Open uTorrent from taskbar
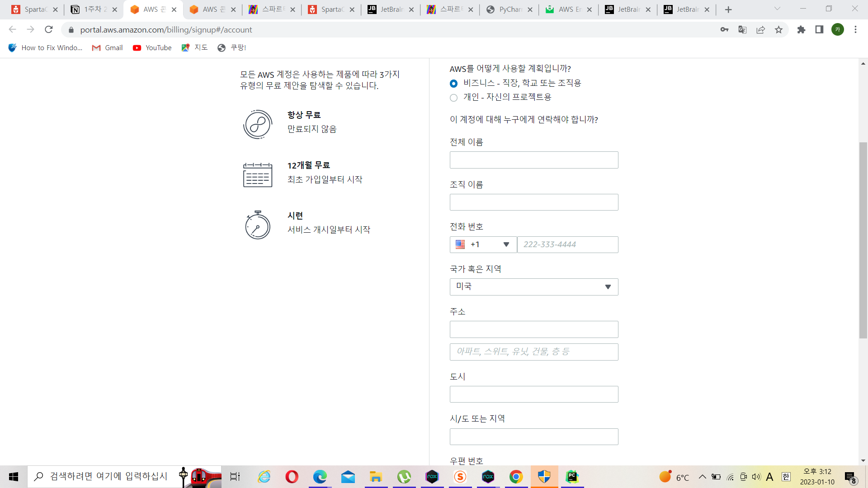The height and width of the screenshot is (488, 868). coord(404,477)
